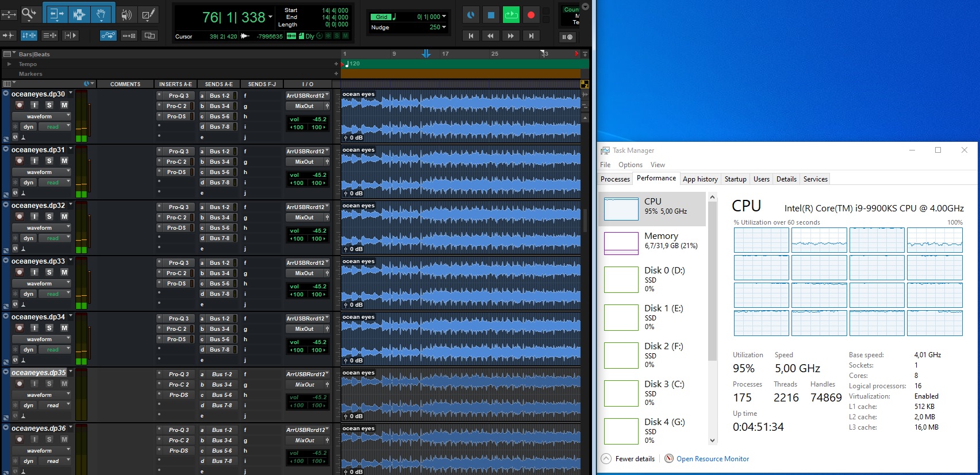
Task: Click Fewer details button
Action: coord(628,459)
